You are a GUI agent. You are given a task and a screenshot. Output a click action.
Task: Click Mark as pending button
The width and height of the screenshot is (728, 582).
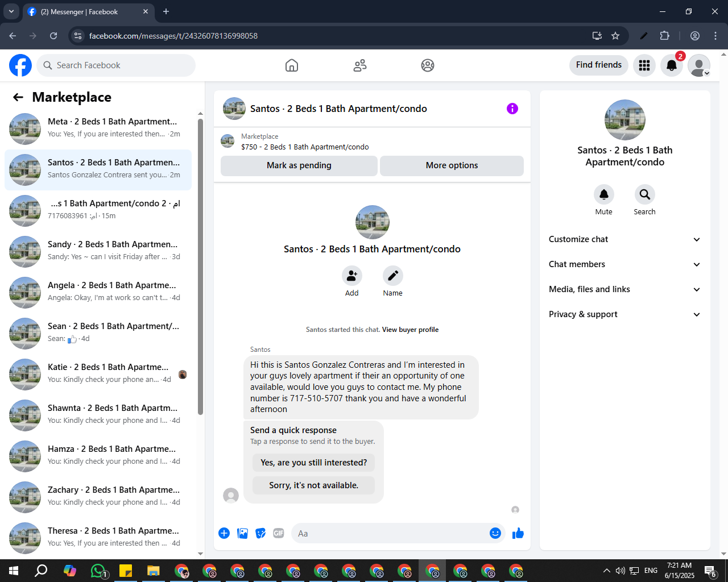(299, 165)
